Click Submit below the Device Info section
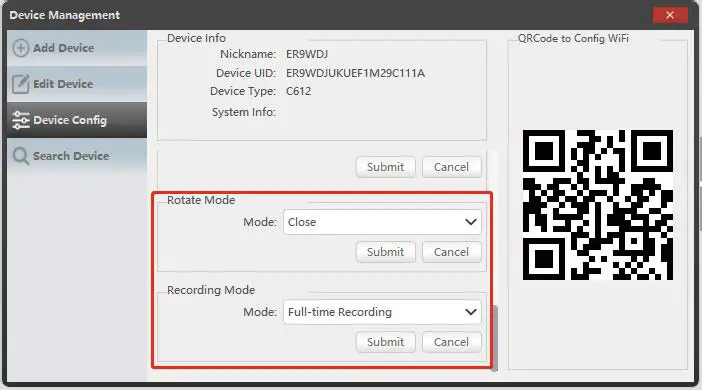702x390 pixels. pyautogui.click(x=385, y=167)
